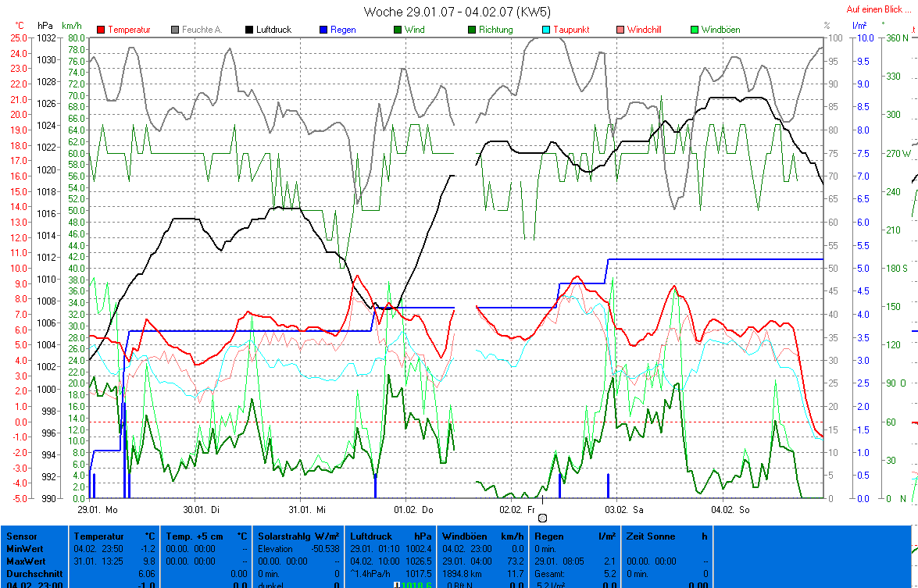The image size is (918, 588).
Task: Select the 03.02. Sa date label
Action: pyautogui.click(x=627, y=509)
